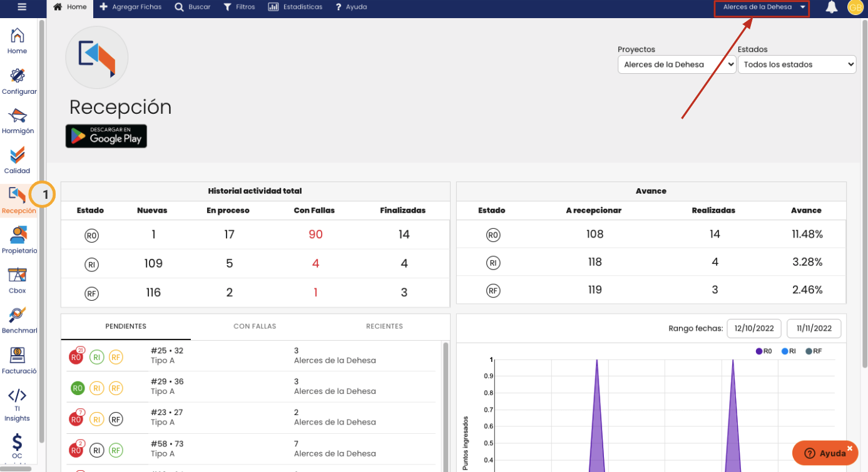Click the R0 icon in Historial table
This screenshot has width=868, height=472.
coord(92,235)
